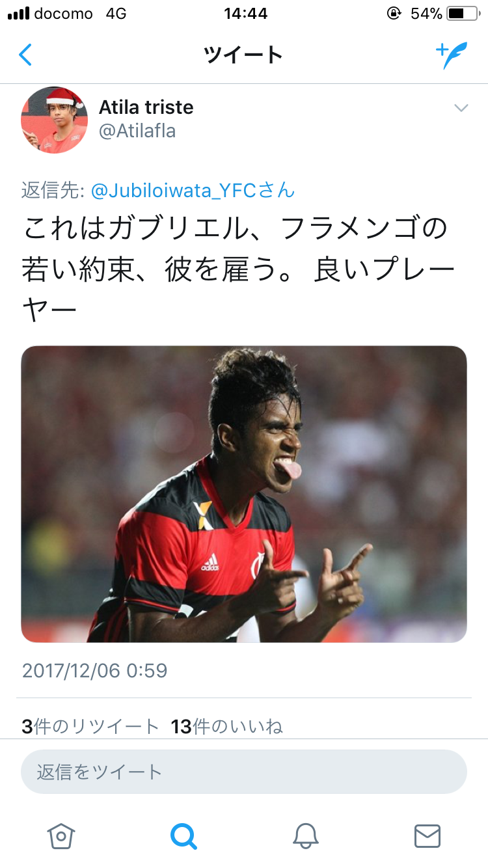The height and width of the screenshot is (868, 488).
Task: View Atila triste profile picture
Action: click(55, 120)
